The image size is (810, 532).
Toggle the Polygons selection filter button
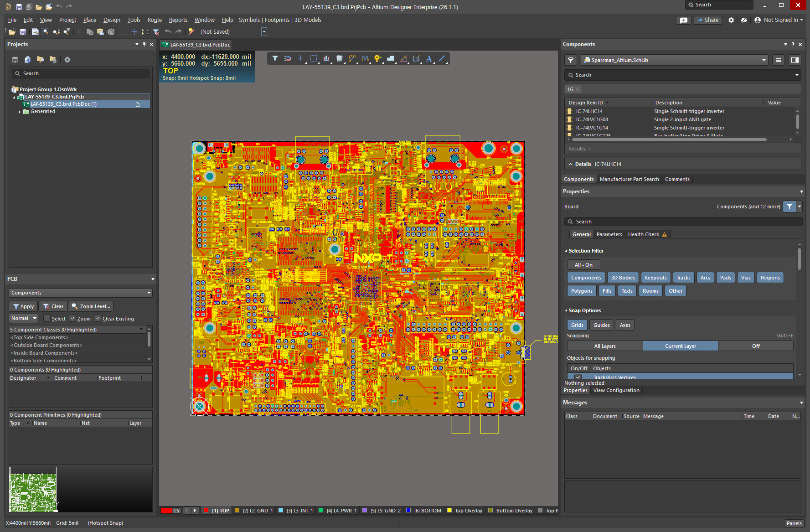(x=582, y=291)
